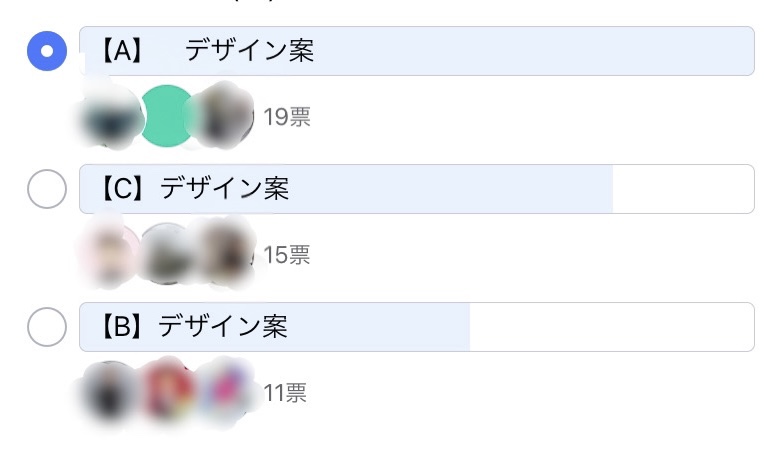
Task: Click the unfilled white part of B's bar
Action: click(x=610, y=327)
